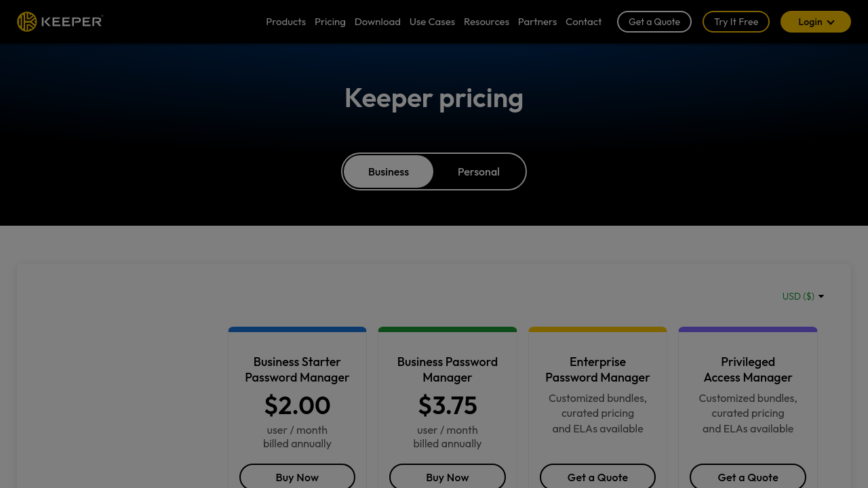Viewport: 868px width, 488px height.
Task: Open the Use Cases menu
Action: 432,22
